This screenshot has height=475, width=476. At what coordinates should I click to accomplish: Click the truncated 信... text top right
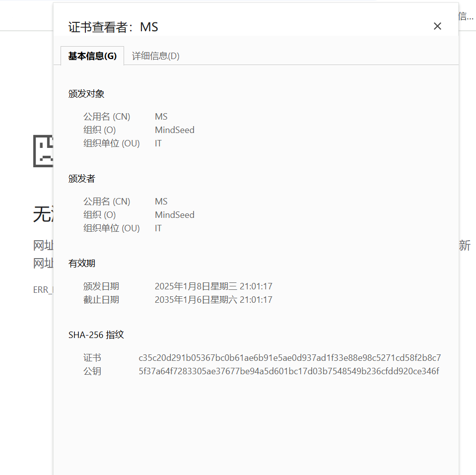465,16
